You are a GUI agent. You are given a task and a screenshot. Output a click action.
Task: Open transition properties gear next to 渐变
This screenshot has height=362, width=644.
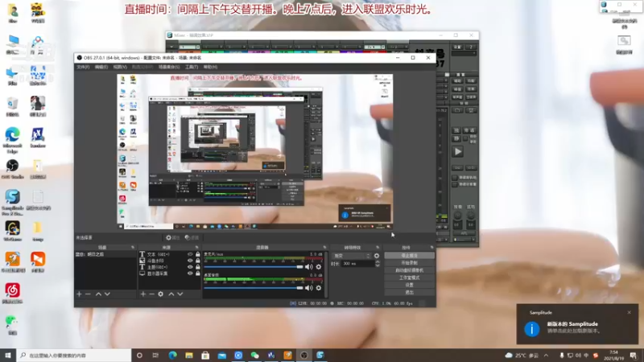377,256
